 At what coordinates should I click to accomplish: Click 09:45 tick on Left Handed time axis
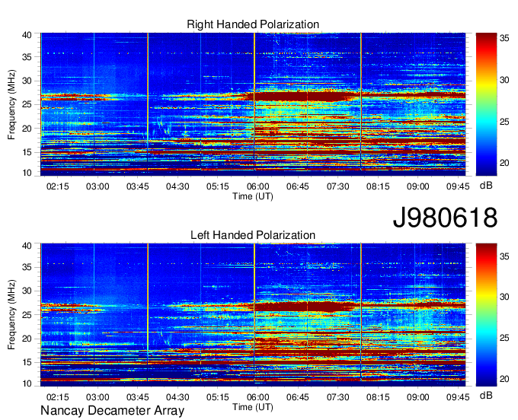pos(458,397)
